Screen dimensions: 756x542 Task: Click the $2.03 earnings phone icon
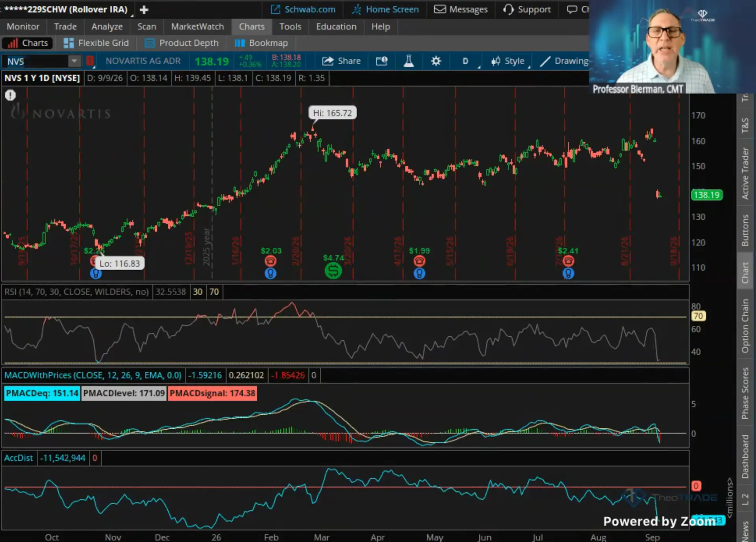271,261
